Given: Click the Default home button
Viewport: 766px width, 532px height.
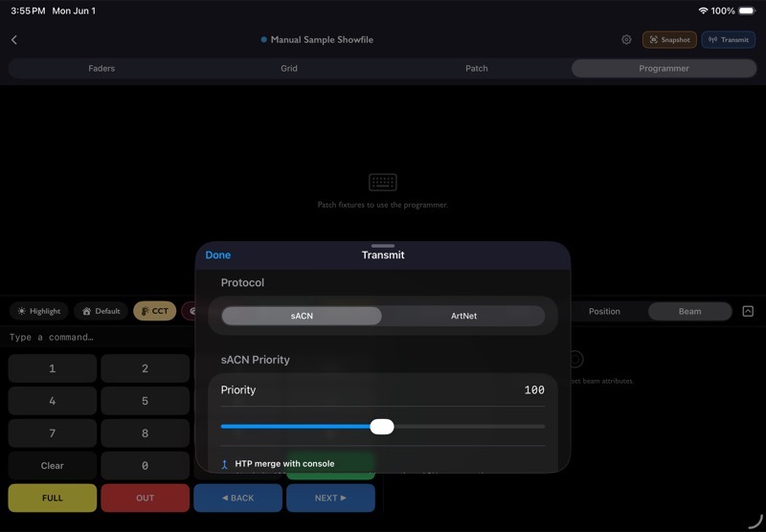Looking at the screenshot, I should click(101, 311).
